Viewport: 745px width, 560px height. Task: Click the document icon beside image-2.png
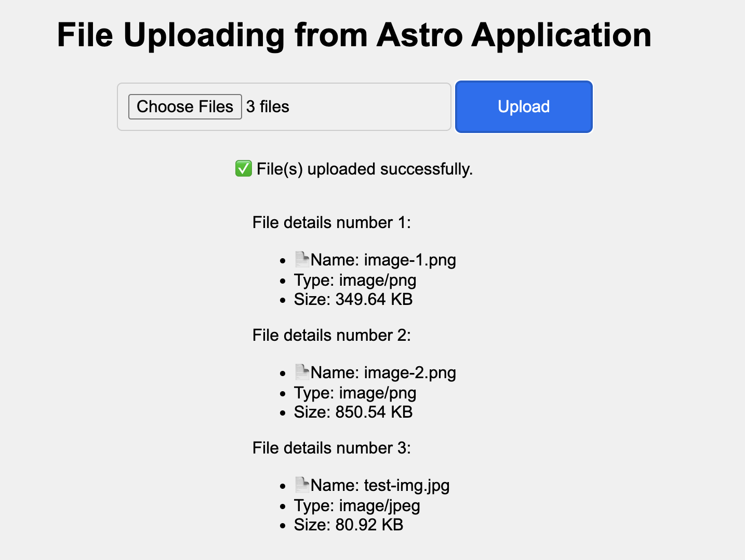(x=301, y=371)
